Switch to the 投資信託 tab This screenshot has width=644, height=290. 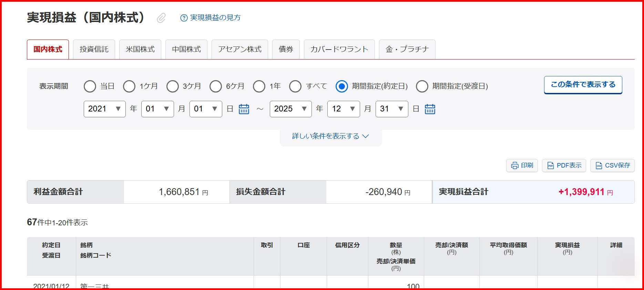pos(94,50)
